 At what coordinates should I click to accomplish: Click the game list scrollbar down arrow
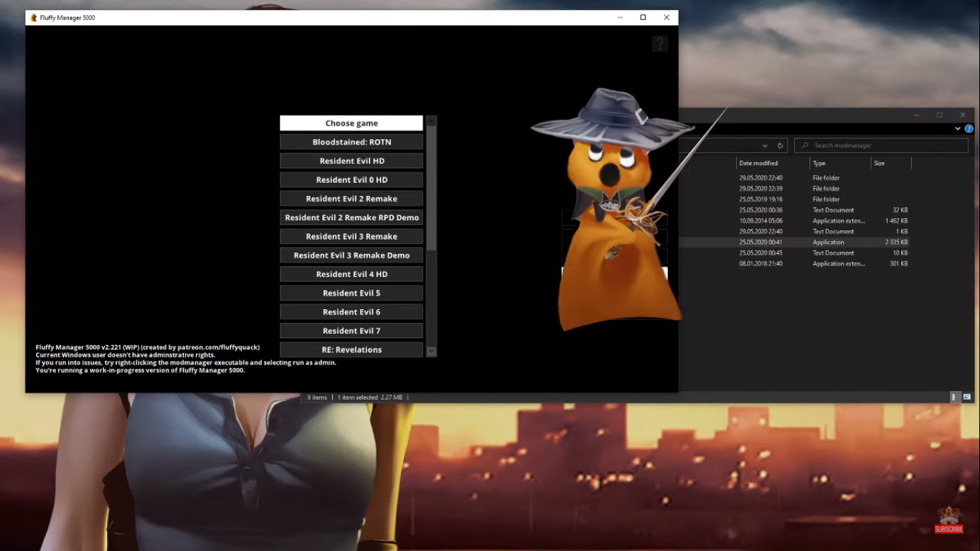click(x=431, y=352)
